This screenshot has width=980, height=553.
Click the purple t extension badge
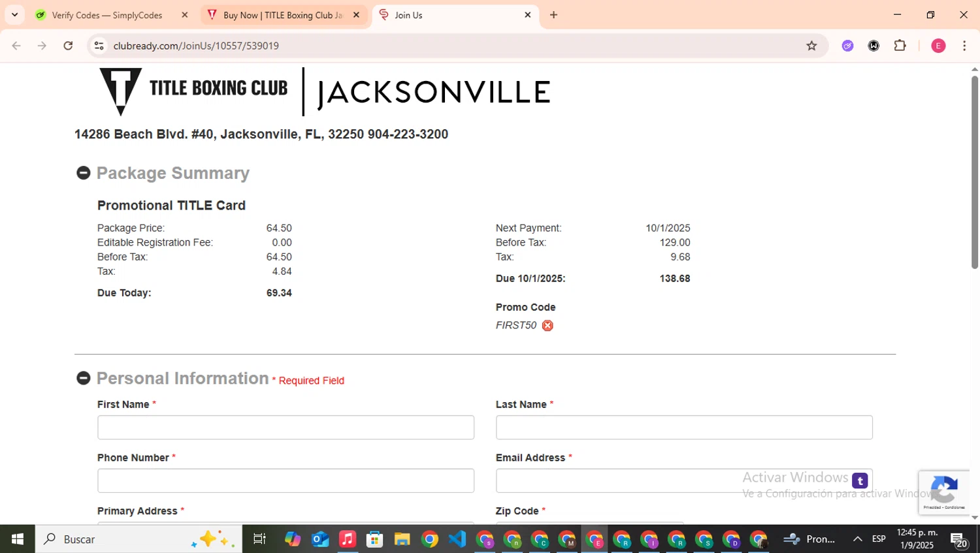860,481
